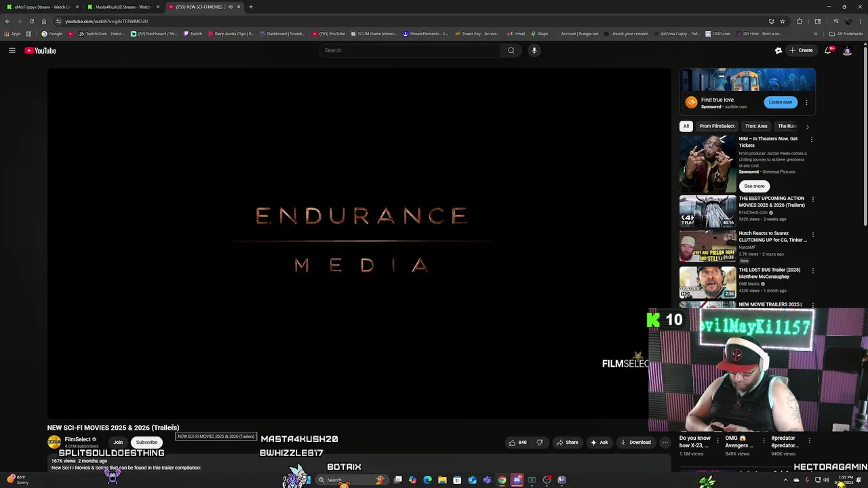Click the Subscribe button
The height and width of the screenshot is (488, 868).
146,443
